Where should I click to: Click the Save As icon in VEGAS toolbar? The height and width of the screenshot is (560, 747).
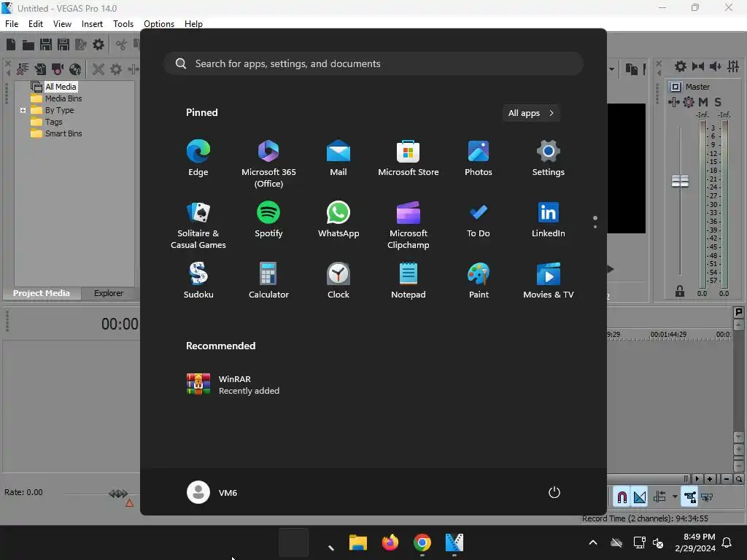[63, 44]
